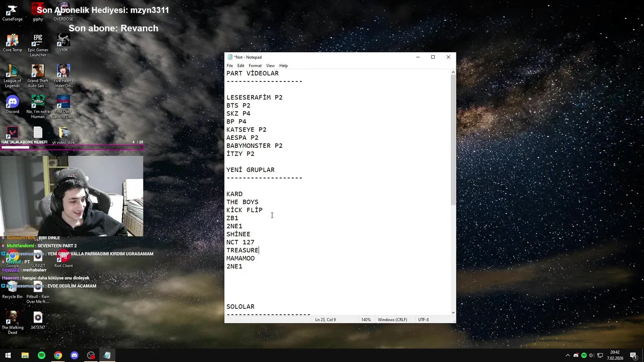Place cursor on line 'İTZY P2'
This screenshot has height=362, width=644.
[240, 154]
